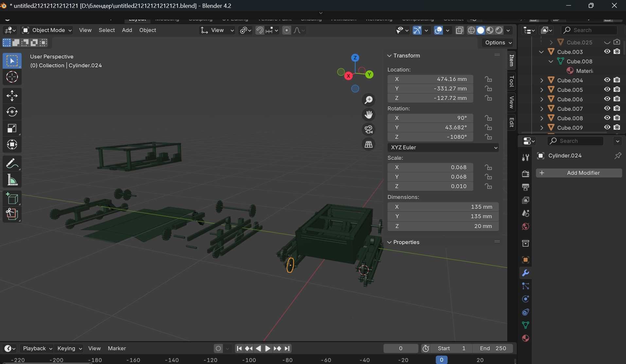Open the viewport View menu
Screen dimensions: 626x364
[x=85, y=30]
